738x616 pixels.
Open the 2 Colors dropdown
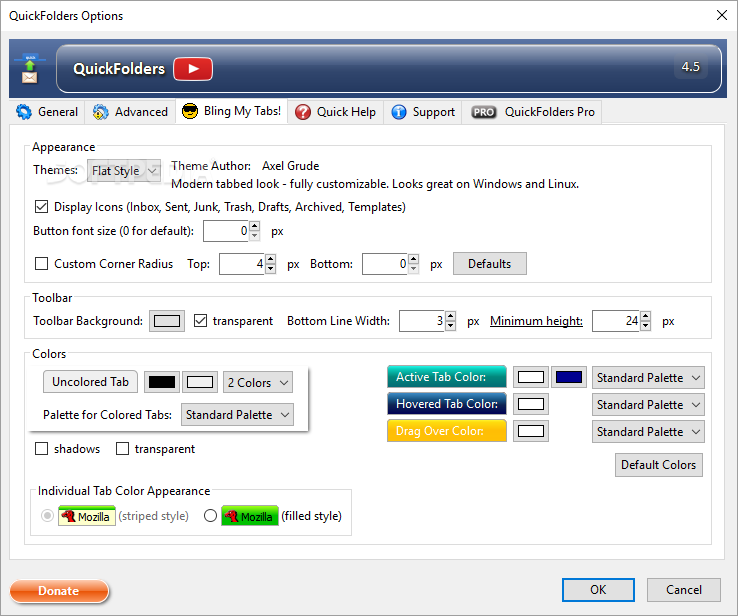257,382
